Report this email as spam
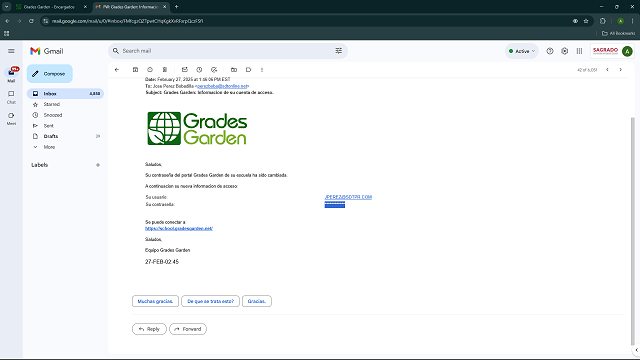 (150, 70)
